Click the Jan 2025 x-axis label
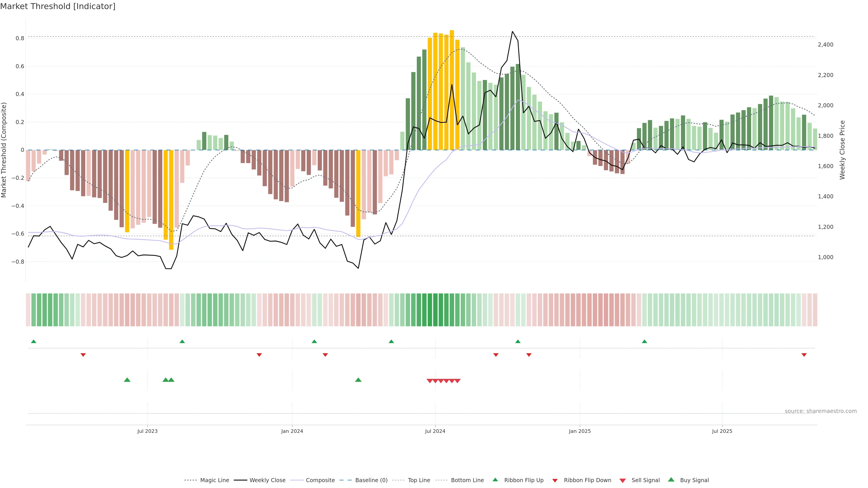 click(580, 431)
